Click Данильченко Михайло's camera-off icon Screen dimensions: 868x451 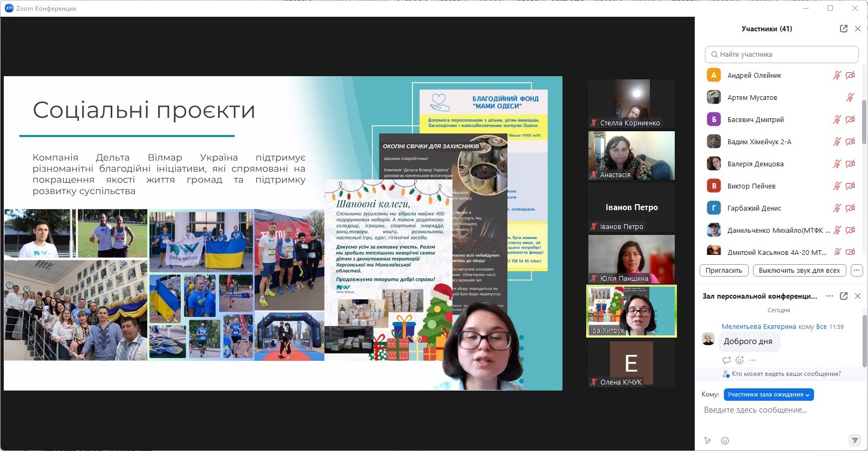850,230
